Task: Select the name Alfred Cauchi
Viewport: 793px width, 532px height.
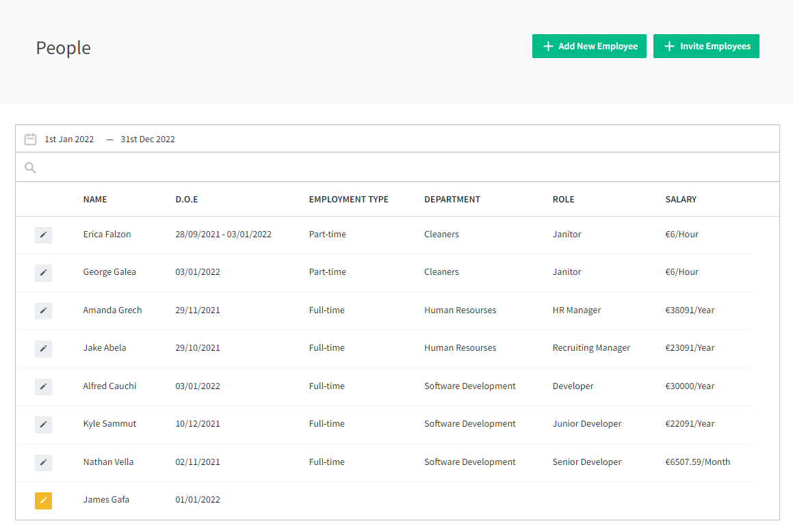Action: point(109,386)
